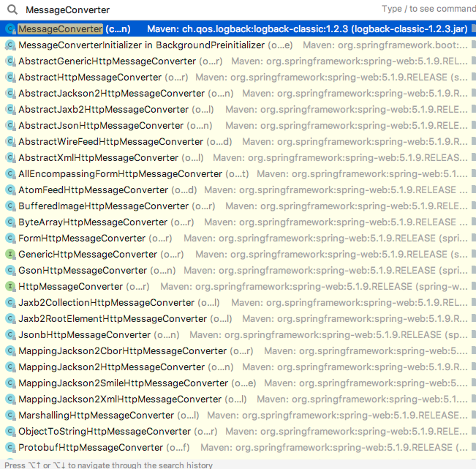Image resolution: width=476 pixels, height=469 pixels.
Task: Click class icon for BufferedImageHttpMessageConverter
Action: pyautogui.click(x=11, y=206)
